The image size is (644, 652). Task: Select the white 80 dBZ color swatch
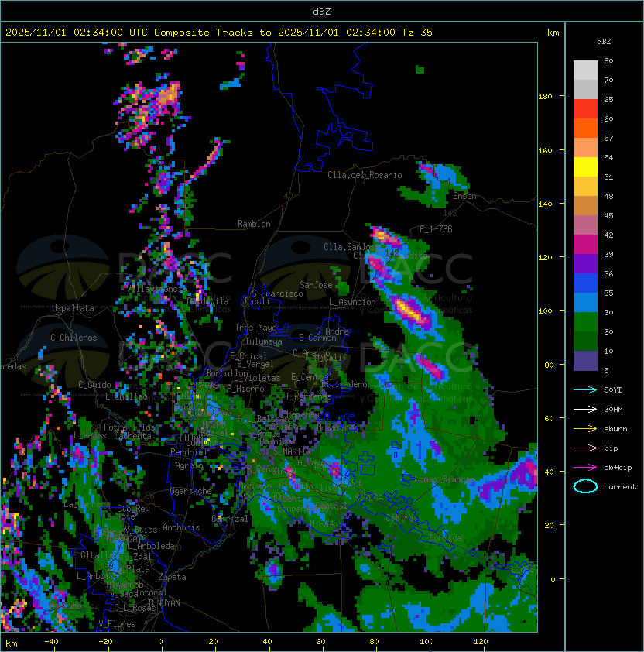[585, 70]
